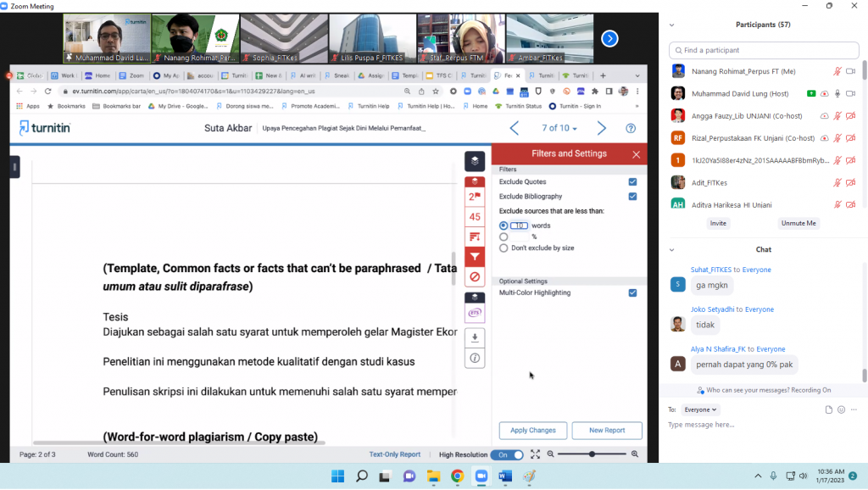Click the full screen expand icon
This screenshot has width=868, height=490.
(535, 454)
